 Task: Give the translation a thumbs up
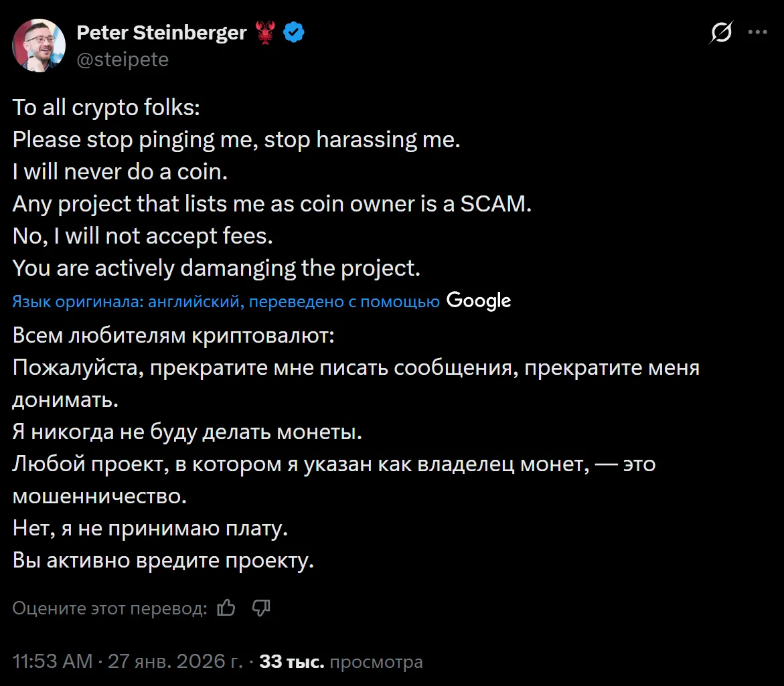[226, 608]
